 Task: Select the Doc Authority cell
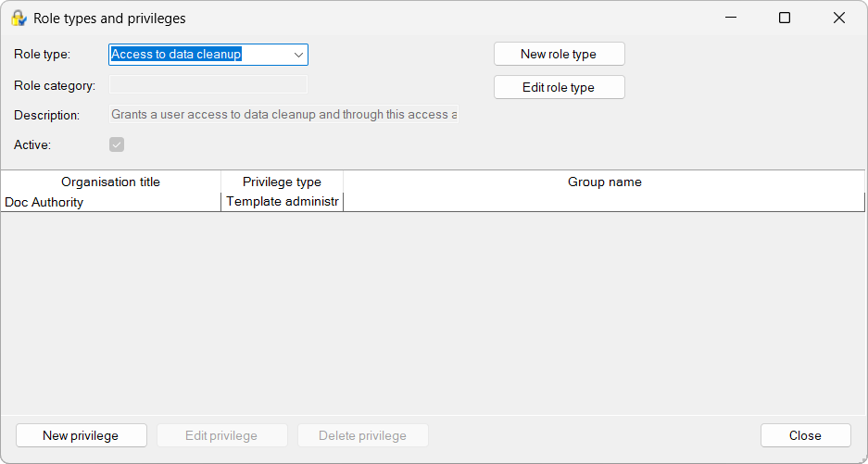(x=111, y=202)
